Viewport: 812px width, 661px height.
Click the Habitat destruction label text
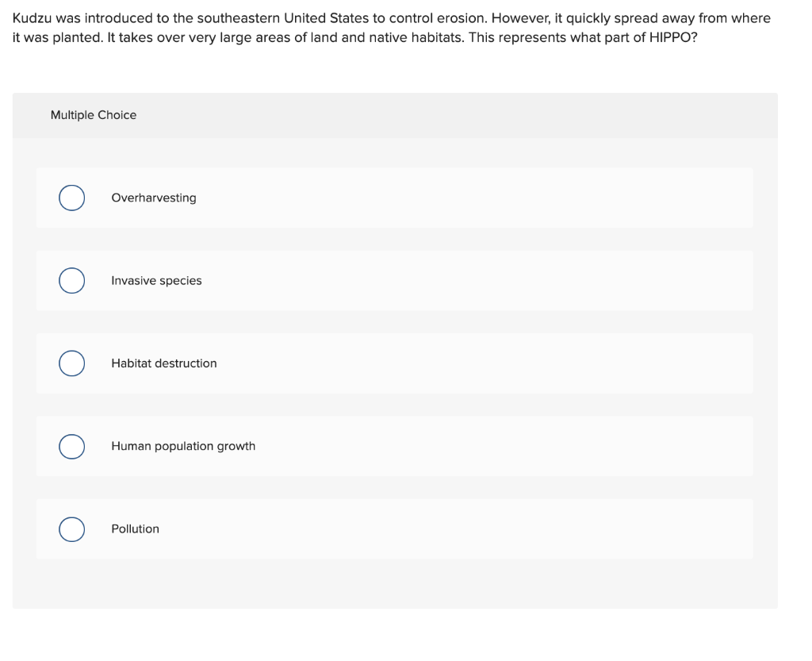(164, 363)
